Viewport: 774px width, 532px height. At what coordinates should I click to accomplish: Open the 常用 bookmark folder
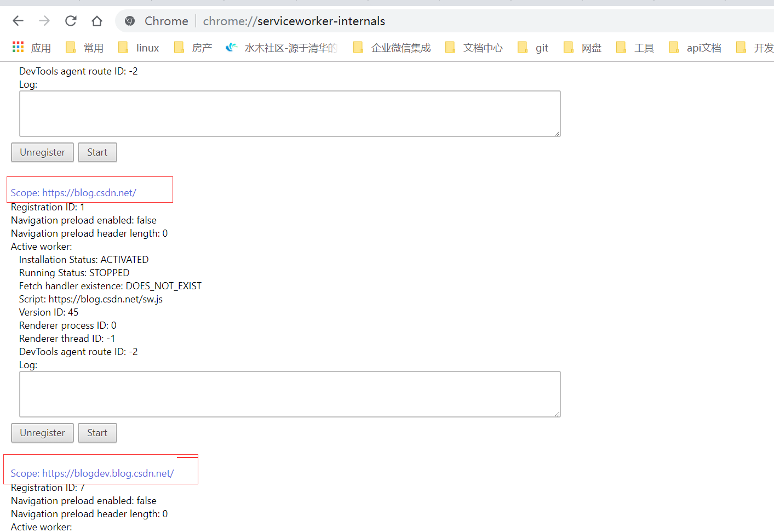(x=84, y=48)
